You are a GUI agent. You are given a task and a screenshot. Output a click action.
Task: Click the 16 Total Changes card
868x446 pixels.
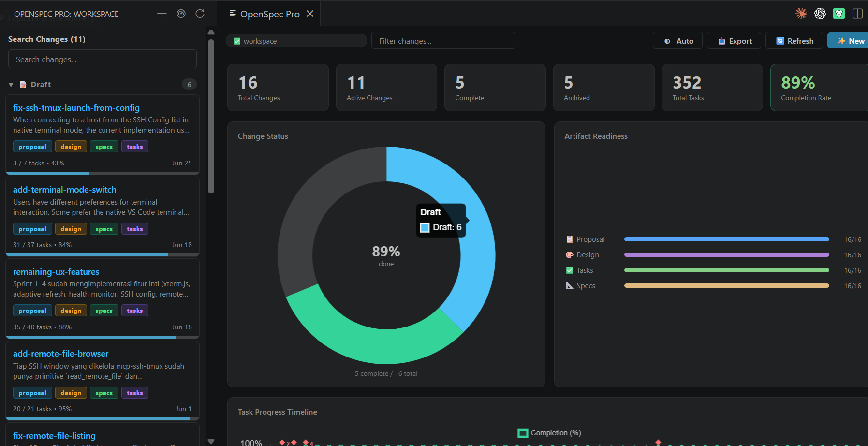278,88
